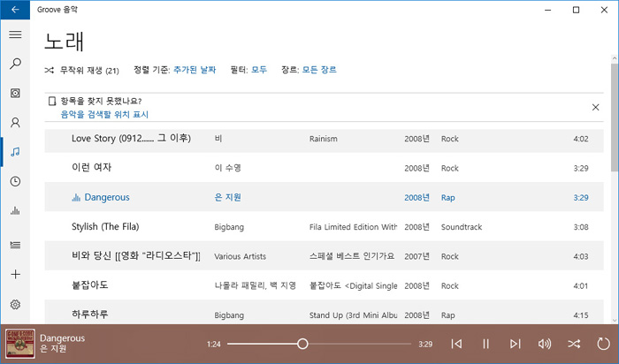This screenshot has height=364, width=619.
Task: Click artist 이 수영
Action: coord(228,168)
